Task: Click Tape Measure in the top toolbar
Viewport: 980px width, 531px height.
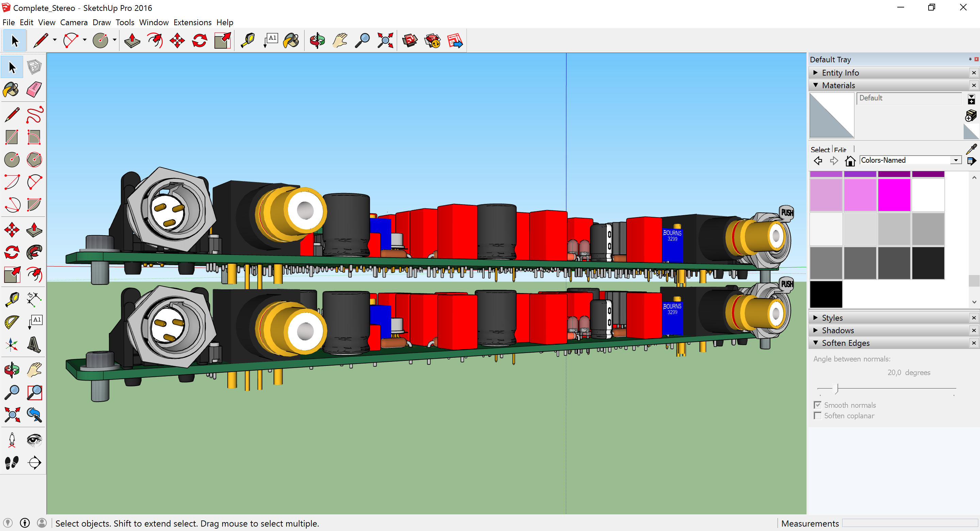Action: [248, 41]
